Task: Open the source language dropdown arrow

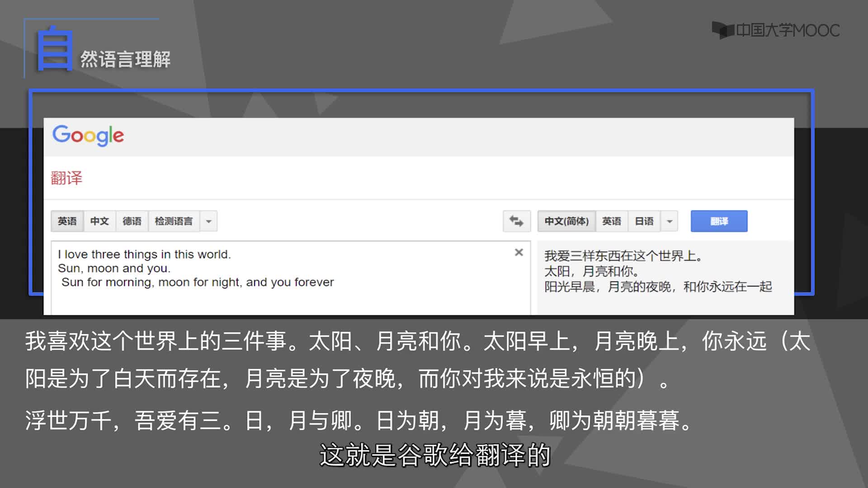Action: point(209,221)
